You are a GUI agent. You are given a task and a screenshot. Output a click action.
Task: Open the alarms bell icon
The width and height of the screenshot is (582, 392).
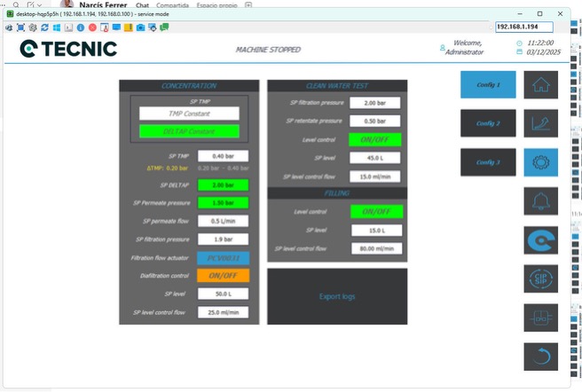click(x=540, y=201)
